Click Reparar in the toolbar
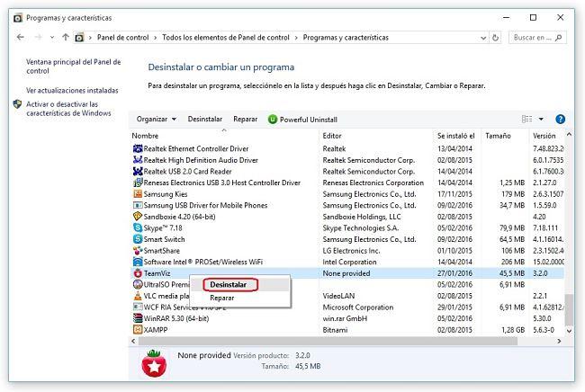This screenshot has width=585, height=392. click(245, 120)
